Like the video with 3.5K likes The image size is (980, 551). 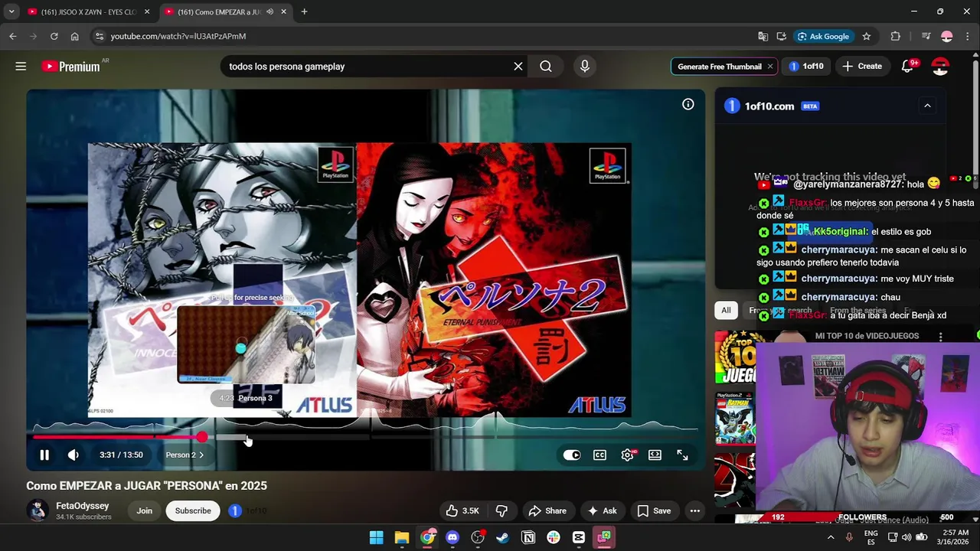click(x=462, y=510)
